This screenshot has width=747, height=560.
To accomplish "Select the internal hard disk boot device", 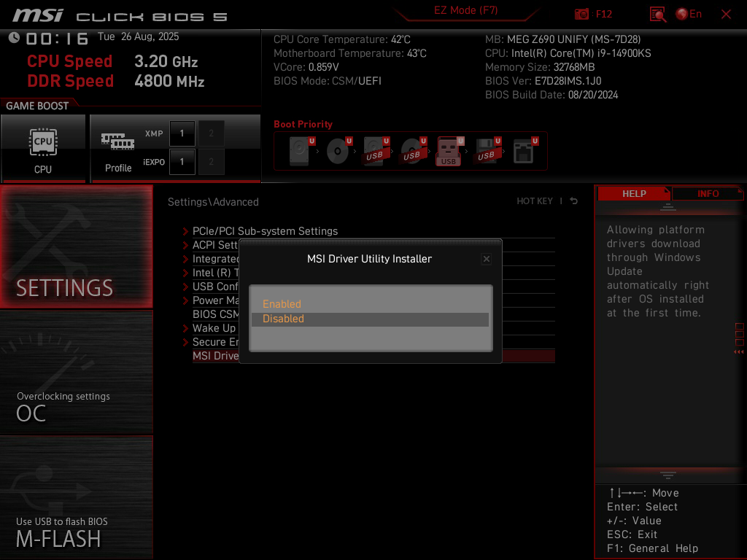I will click(301, 151).
